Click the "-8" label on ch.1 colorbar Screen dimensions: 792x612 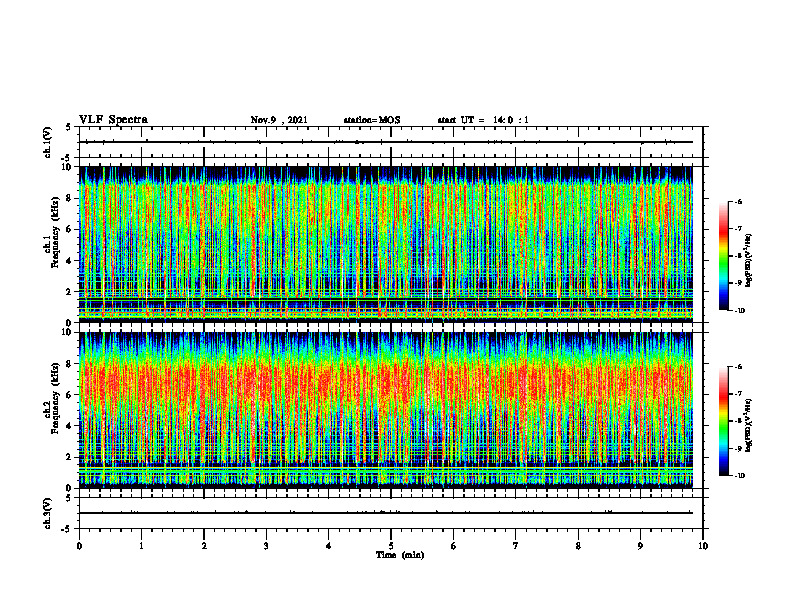[738, 257]
